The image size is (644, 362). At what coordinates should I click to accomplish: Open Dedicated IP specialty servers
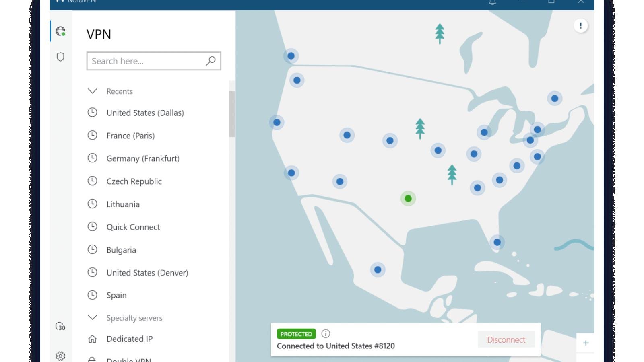coord(130,339)
